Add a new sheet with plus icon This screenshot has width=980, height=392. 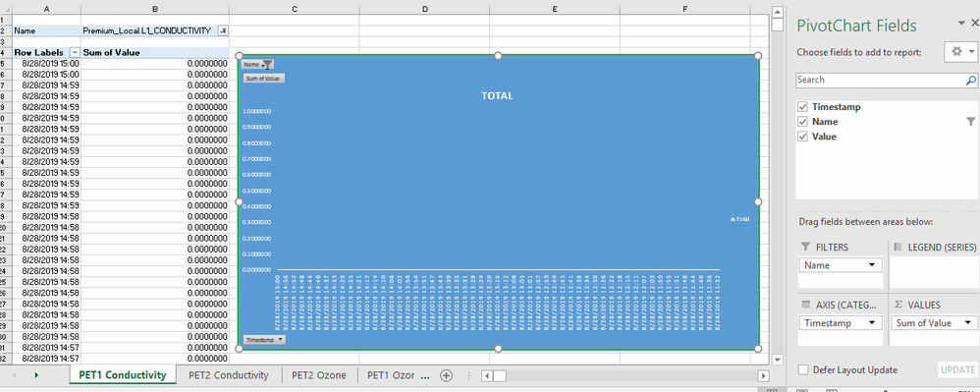(446, 375)
